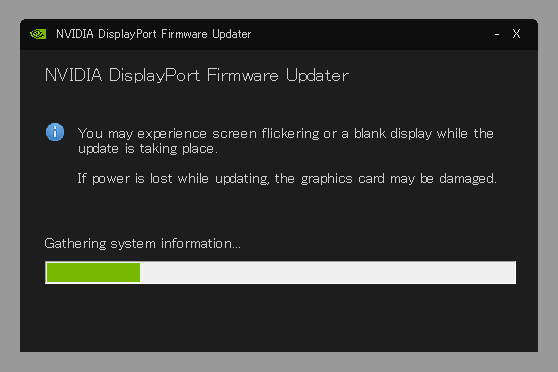Click the blue information icon

55,132
